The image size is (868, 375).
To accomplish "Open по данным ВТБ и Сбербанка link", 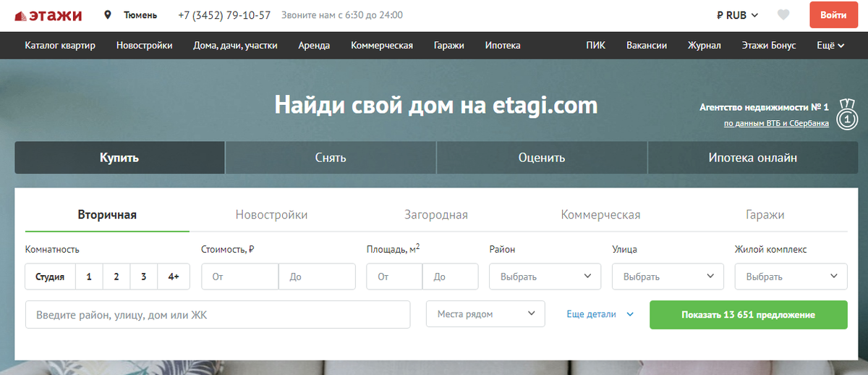I will (776, 124).
